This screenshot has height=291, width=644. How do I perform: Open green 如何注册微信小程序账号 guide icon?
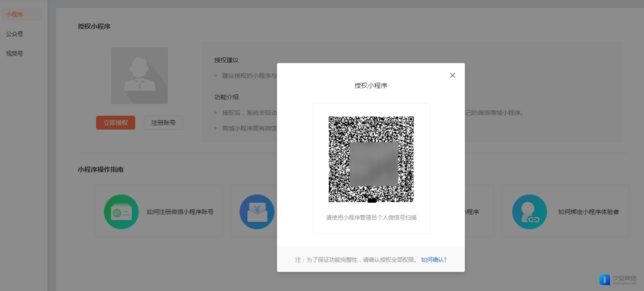(121, 212)
